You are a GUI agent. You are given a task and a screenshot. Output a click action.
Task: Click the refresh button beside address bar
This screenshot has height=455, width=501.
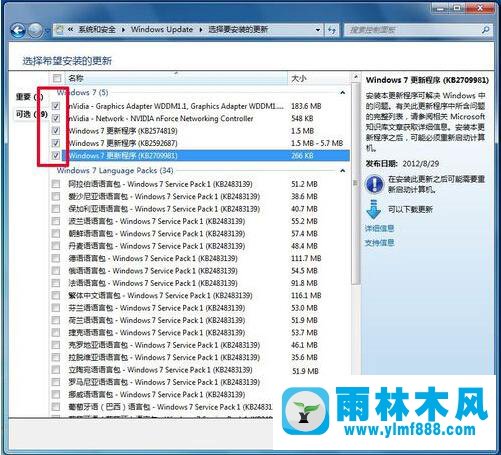tap(332, 30)
